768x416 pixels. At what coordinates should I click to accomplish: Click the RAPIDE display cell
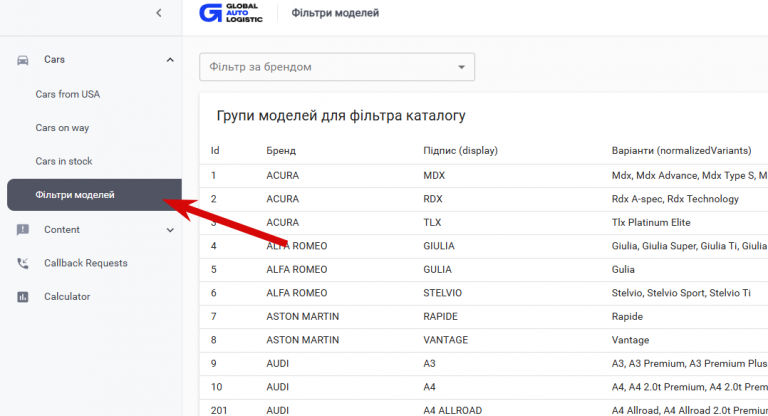(x=440, y=317)
